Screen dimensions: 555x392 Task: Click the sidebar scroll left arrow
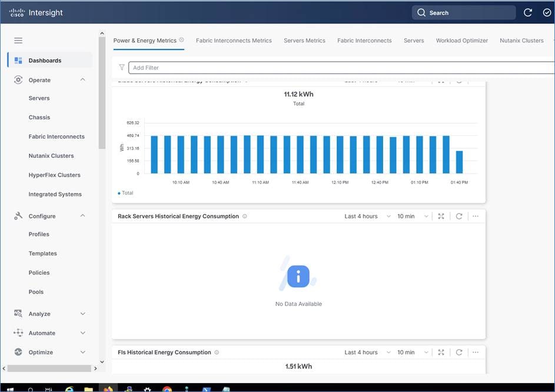click(4, 368)
